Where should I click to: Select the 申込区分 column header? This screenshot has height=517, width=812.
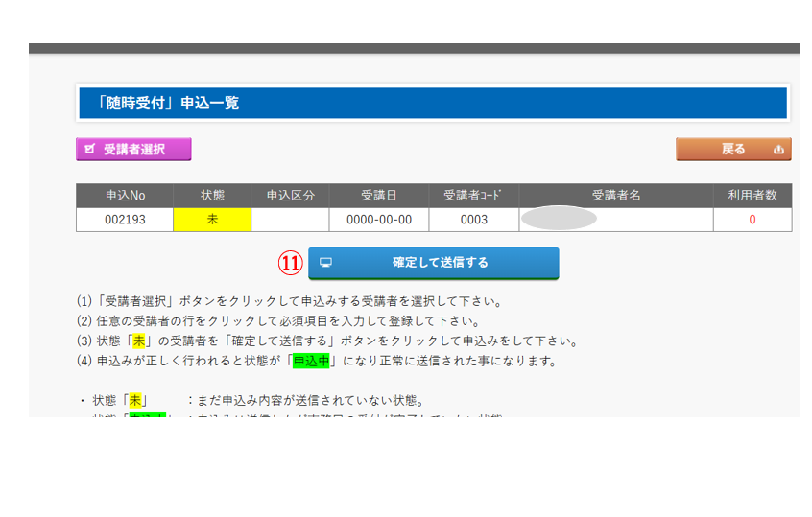[x=290, y=196]
